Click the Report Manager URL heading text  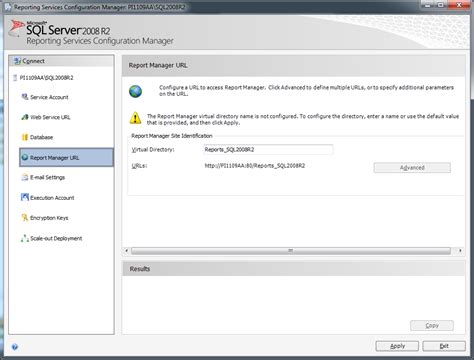158,65
